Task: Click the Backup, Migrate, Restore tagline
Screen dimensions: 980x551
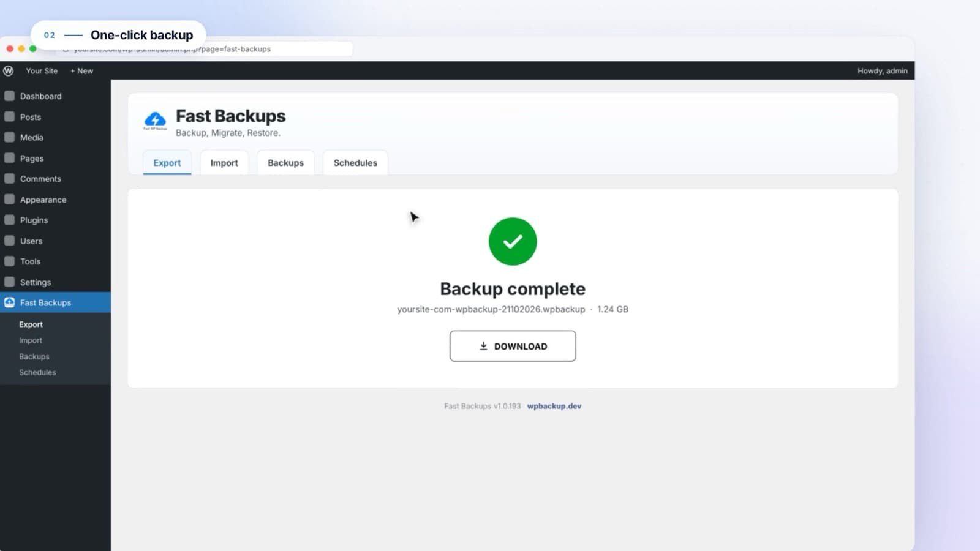Action: click(x=228, y=133)
